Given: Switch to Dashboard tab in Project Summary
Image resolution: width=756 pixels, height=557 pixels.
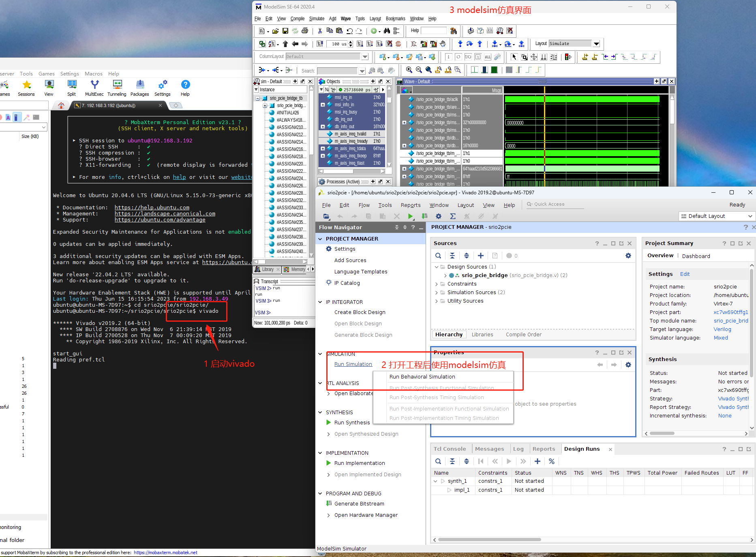Looking at the screenshot, I should click(x=696, y=256).
